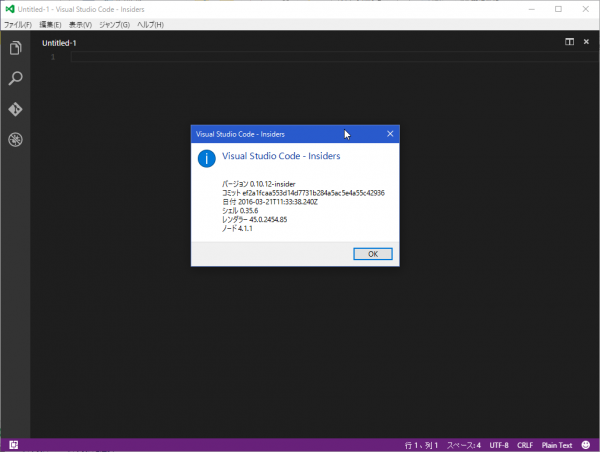Click the blue info icon in the dialog
The image size is (600, 452).
pos(207,158)
